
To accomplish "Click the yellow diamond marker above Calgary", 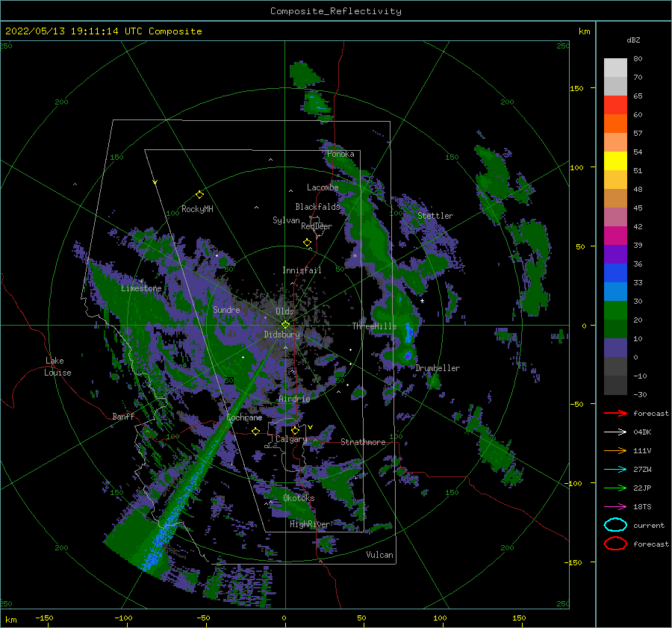I will point(295,430).
